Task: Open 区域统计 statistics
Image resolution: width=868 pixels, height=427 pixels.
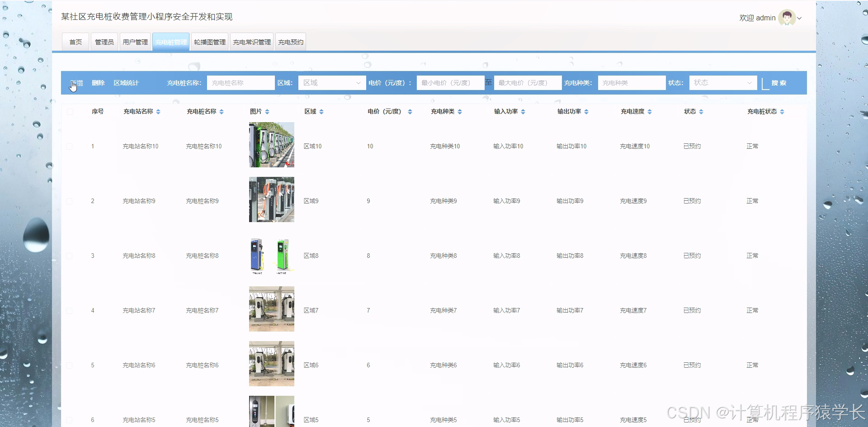Action: (126, 83)
